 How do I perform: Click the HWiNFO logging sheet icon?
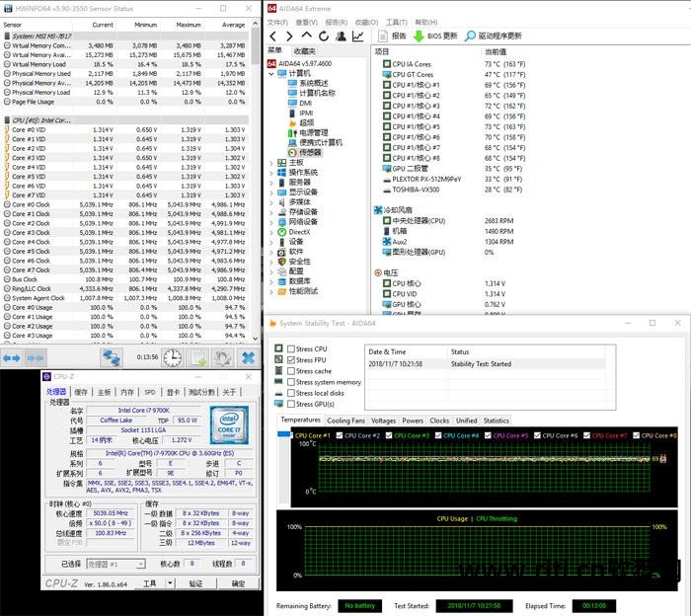(197, 357)
